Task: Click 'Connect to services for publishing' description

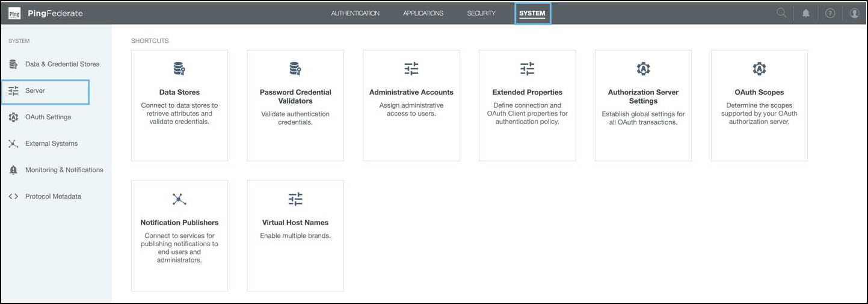Action: pyautogui.click(x=179, y=248)
